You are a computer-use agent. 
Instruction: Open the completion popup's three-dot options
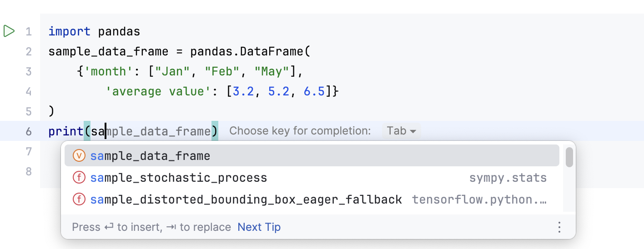coord(559,227)
